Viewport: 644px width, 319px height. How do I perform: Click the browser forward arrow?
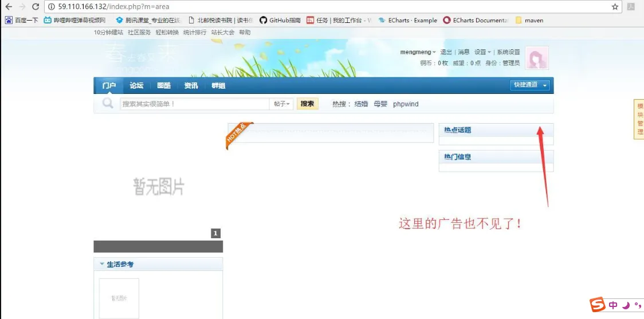point(22,6)
